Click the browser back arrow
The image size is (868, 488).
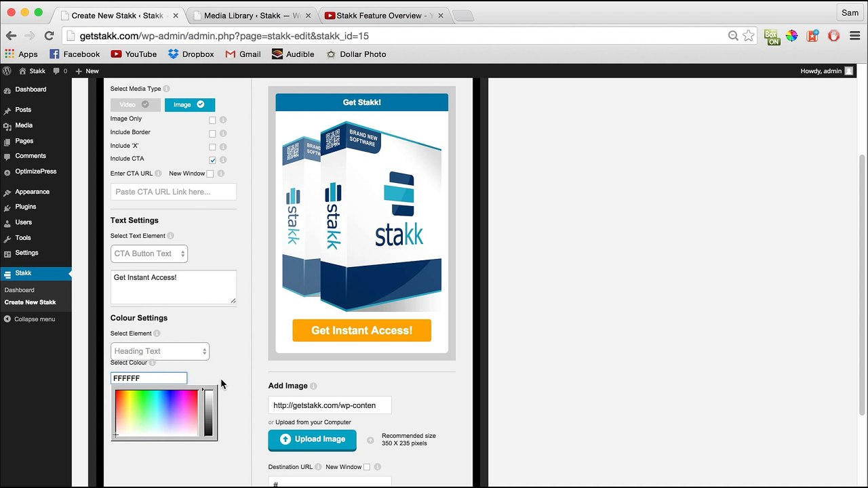(x=12, y=36)
